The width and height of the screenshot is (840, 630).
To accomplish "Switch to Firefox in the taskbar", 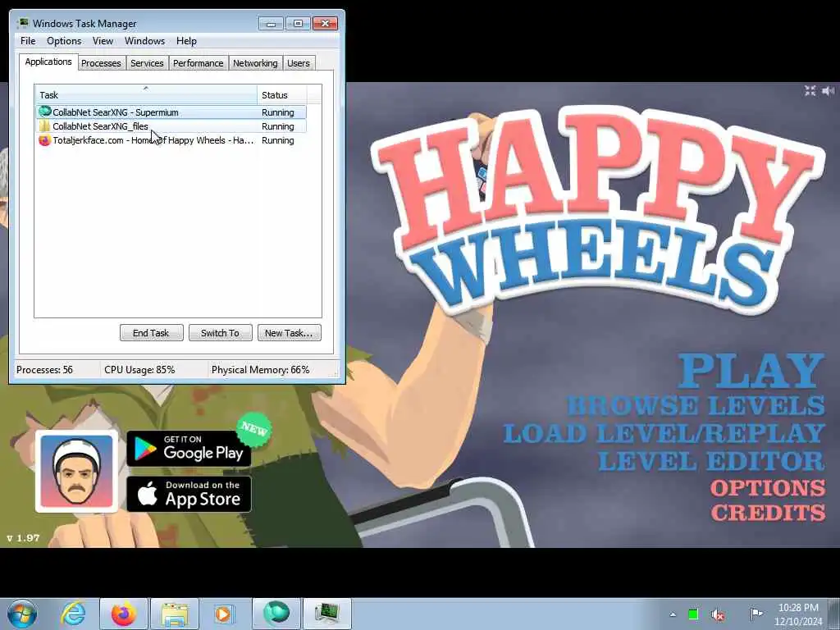I will point(123,614).
